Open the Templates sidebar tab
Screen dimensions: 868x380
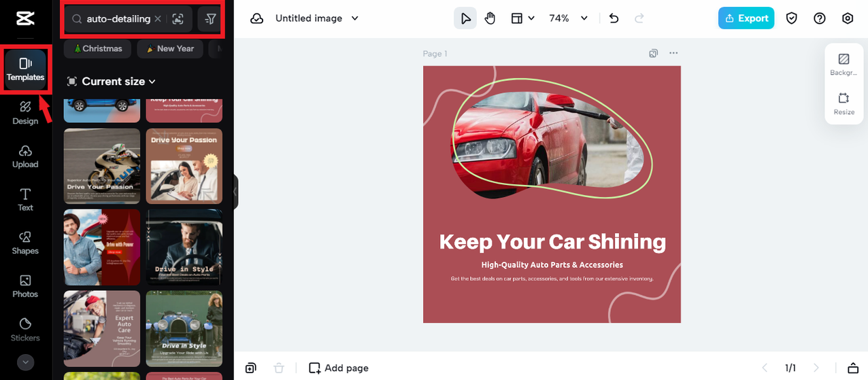coord(25,69)
